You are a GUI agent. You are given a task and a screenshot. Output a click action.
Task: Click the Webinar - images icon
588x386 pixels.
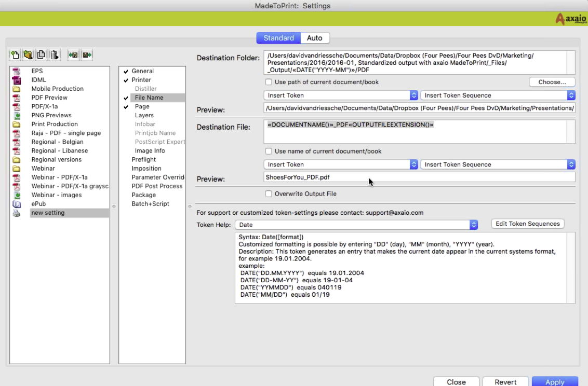click(17, 195)
